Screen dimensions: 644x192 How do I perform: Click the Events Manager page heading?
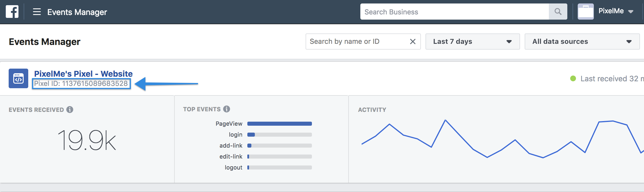[x=45, y=42]
